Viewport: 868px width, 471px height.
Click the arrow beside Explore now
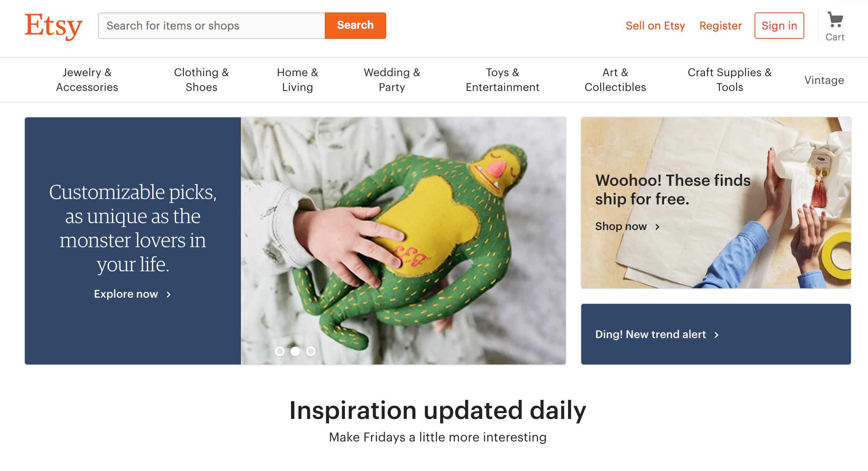coord(169,295)
